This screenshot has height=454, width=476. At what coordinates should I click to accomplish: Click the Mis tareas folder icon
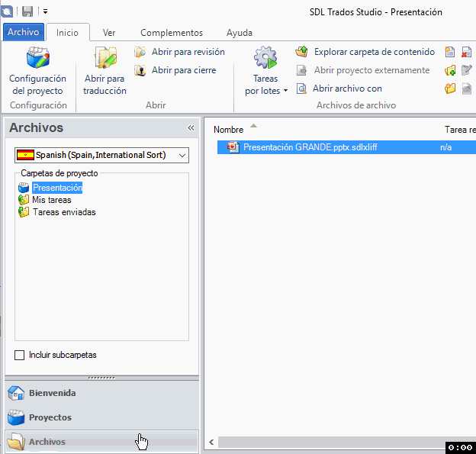[x=24, y=200]
